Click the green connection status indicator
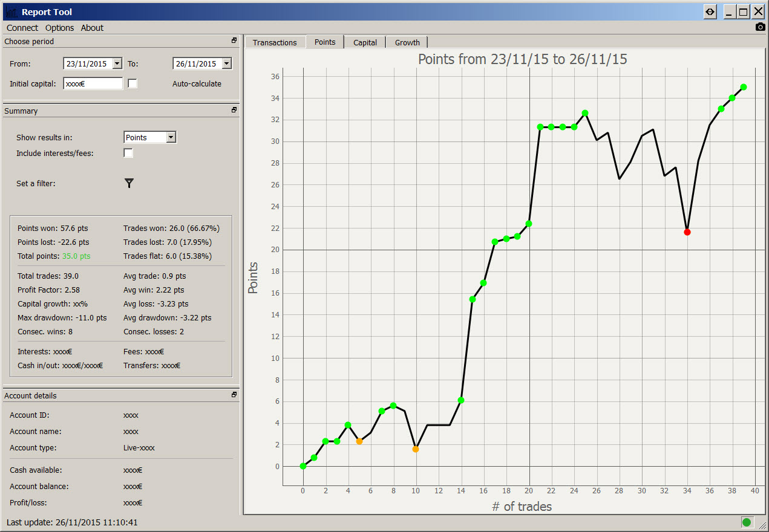769x532 pixels. 747,522
